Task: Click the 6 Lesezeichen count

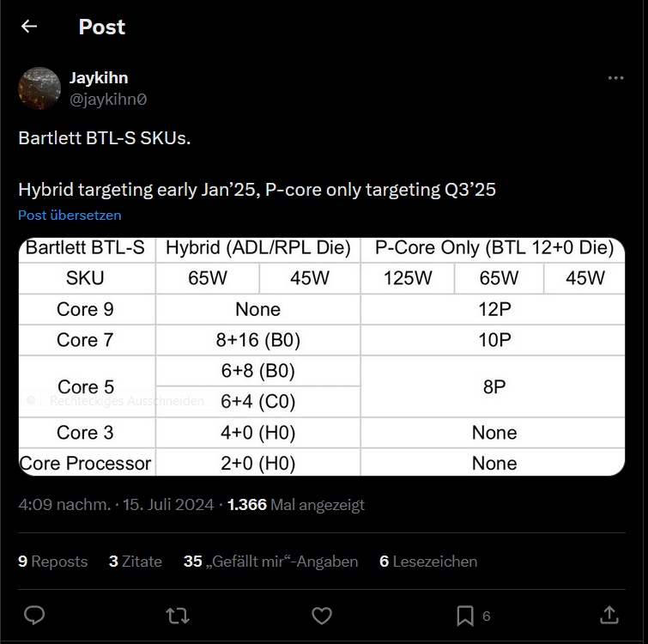Action: (x=428, y=562)
